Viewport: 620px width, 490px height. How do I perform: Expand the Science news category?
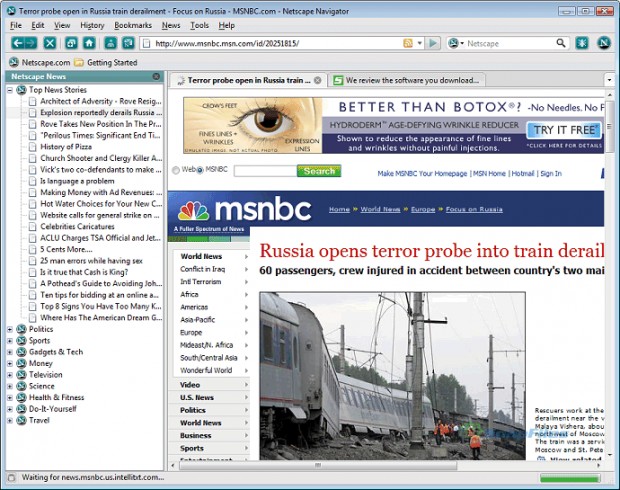[x=10, y=386]
